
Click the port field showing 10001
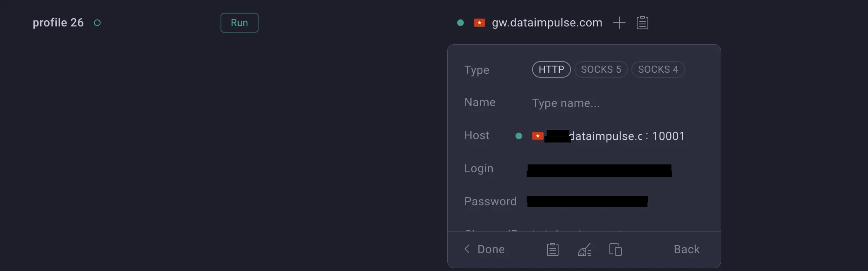[x=669, y=136]
